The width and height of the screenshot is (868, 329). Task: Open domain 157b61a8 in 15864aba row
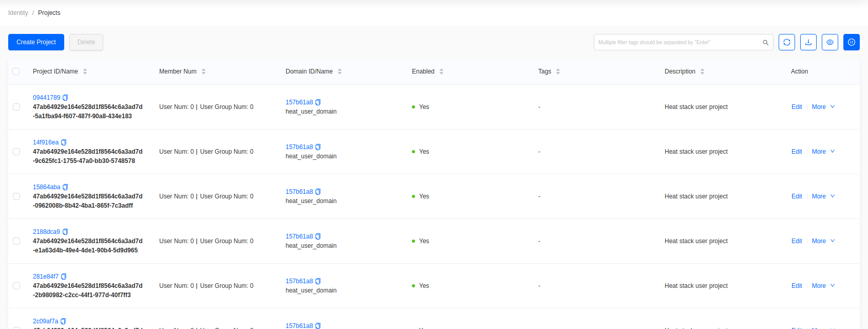pyautogui.click(x=299, y=192)
